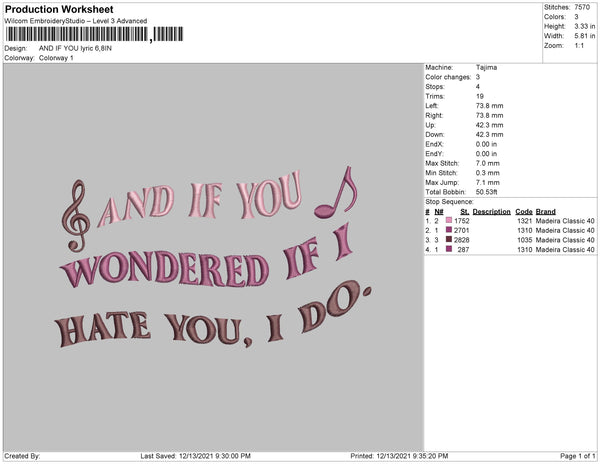Click the Trims value 19
Image resolution: width=600 pixels, height=464 pixels.
[480, 96]
